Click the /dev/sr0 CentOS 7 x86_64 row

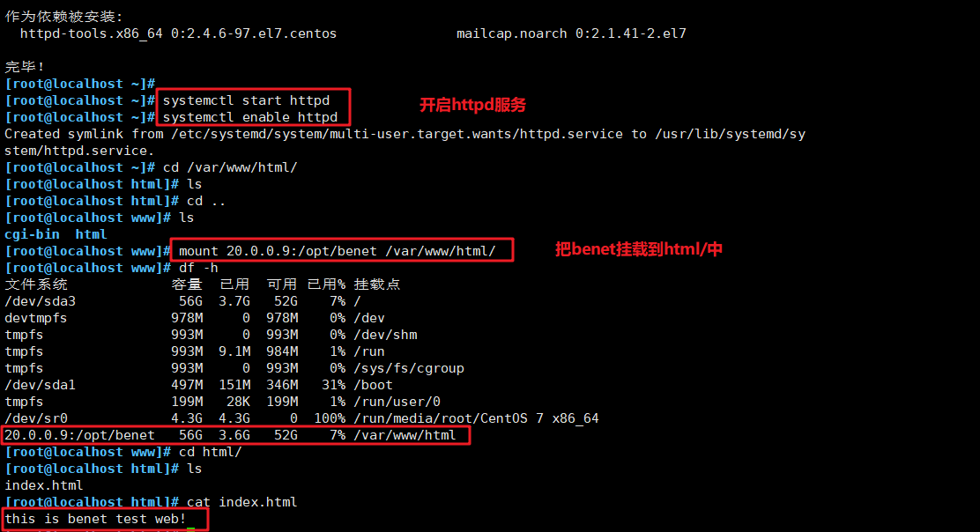click(301, 418)
